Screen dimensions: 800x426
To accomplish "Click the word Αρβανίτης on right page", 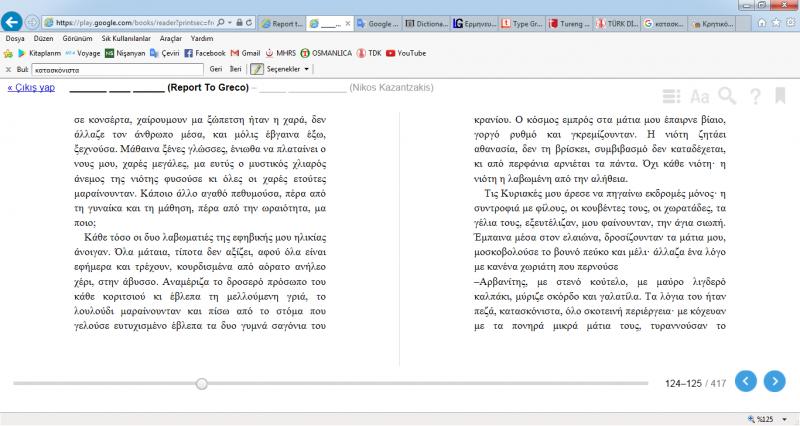I will click(x=501, y=282).
